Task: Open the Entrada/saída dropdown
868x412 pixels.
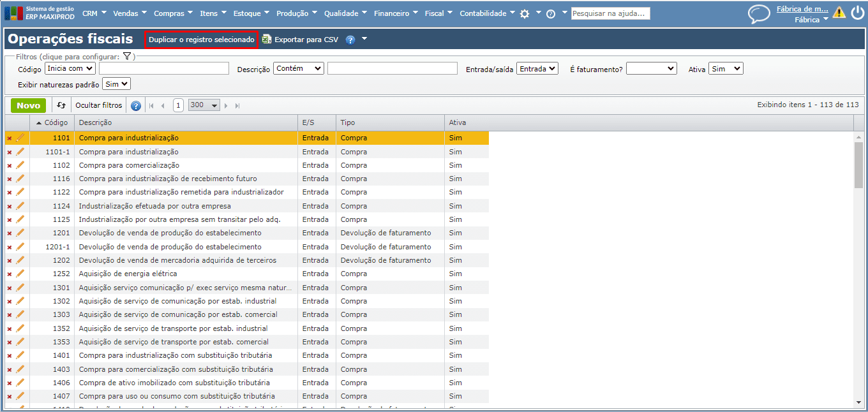Action: 537,68
